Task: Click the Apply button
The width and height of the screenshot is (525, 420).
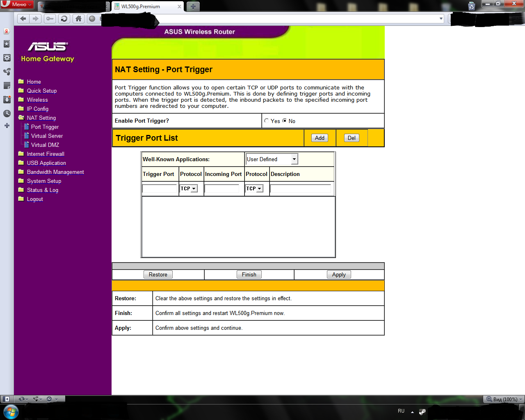Action: [339, 274]
